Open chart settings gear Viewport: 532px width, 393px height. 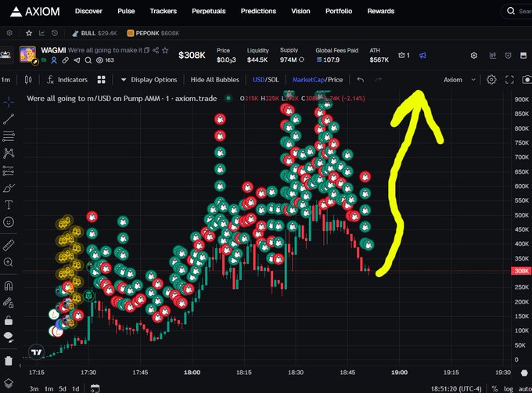tap(491, 80)
